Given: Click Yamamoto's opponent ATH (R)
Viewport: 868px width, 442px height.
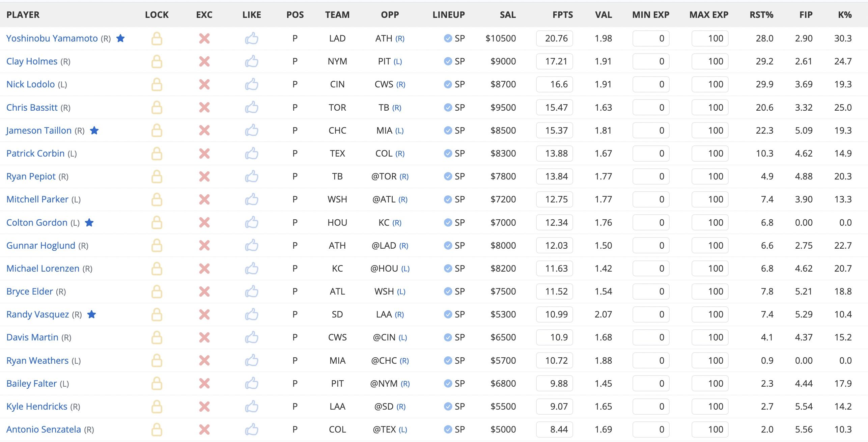Looking at the screenshot, I should 390,38.
